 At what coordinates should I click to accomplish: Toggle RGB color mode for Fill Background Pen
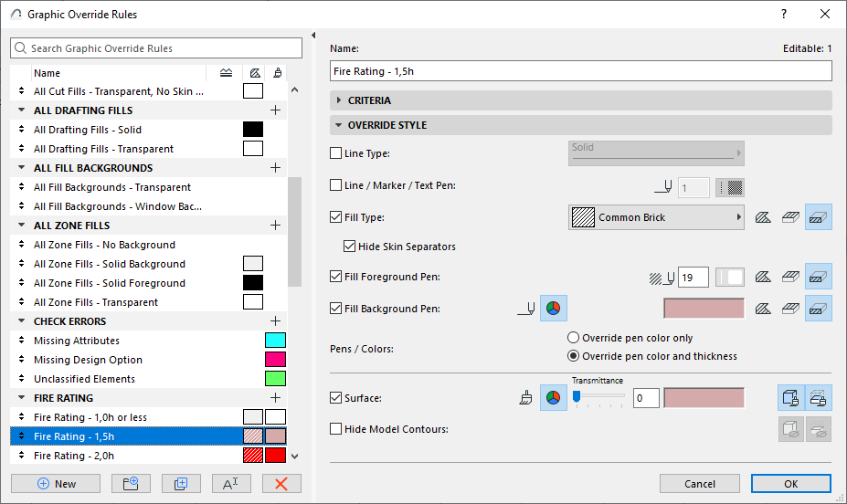(x=553, y=309)
